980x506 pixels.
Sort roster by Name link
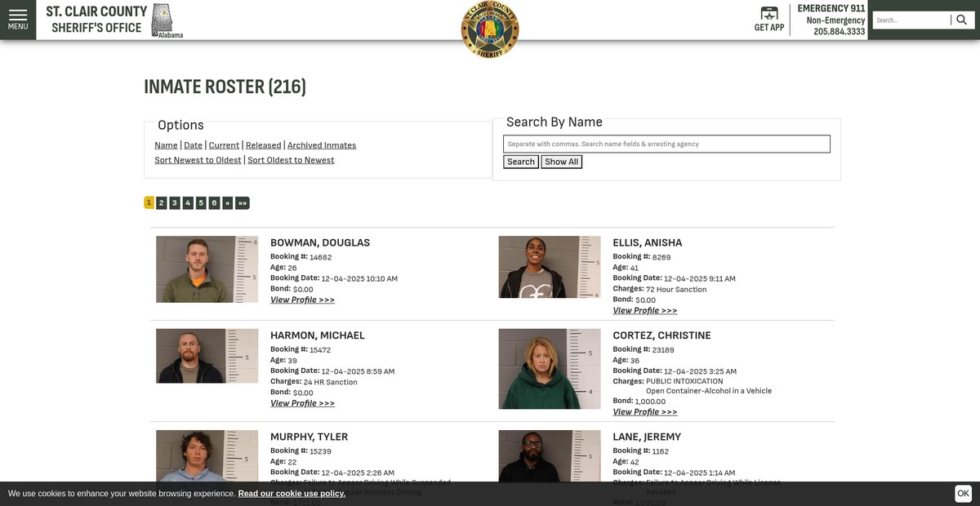pyautogui.click(x=166, y=145)
